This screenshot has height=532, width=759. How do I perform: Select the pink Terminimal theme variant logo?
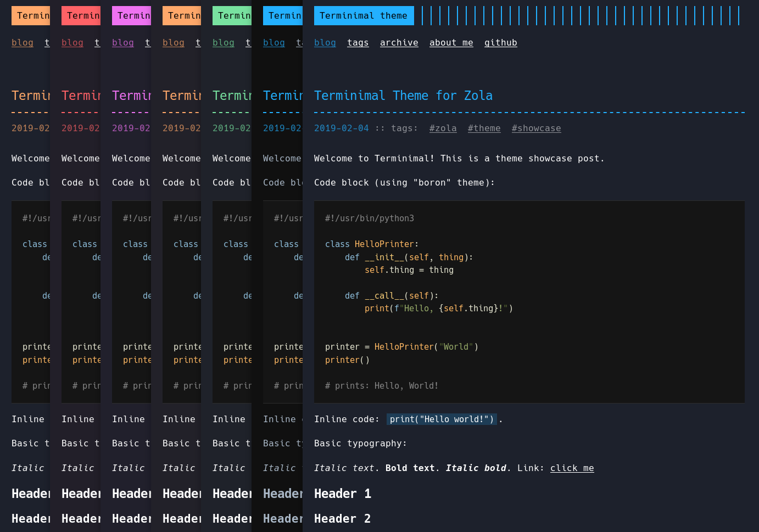click(x=132, y=15)
